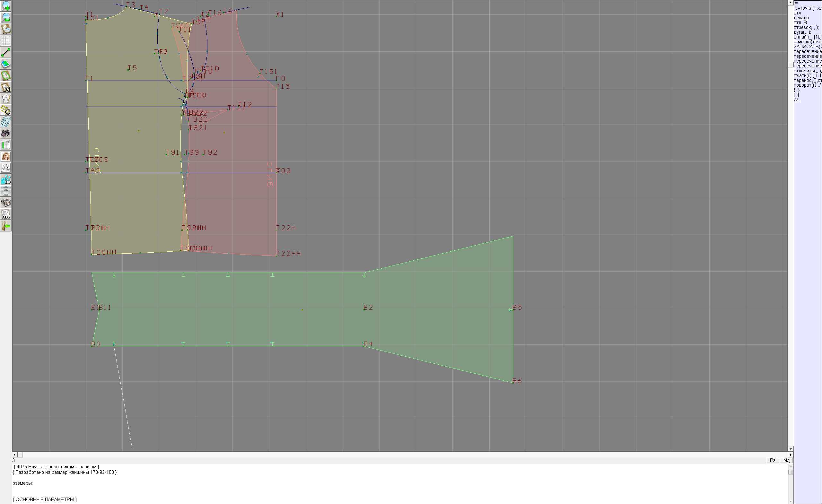Click the Рз button
822x504 pixels.
pyautogui.click(x=772, y=460)
